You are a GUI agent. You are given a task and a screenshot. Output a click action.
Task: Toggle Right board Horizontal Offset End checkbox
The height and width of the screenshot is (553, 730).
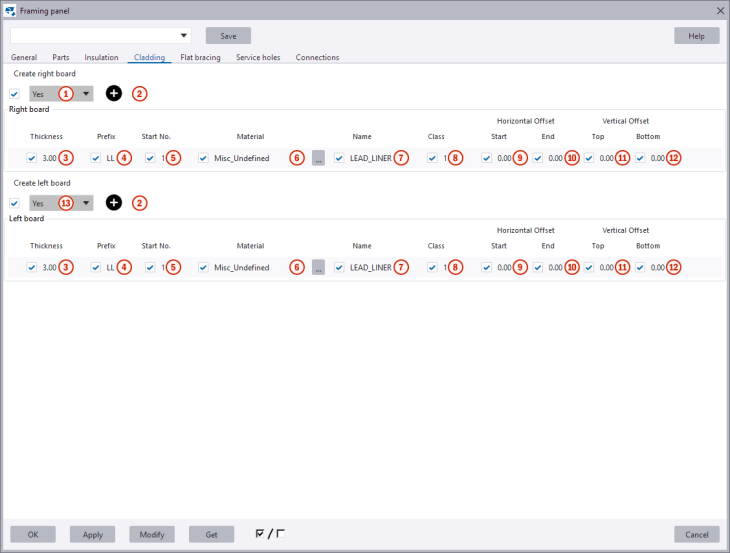pos(538,158)
